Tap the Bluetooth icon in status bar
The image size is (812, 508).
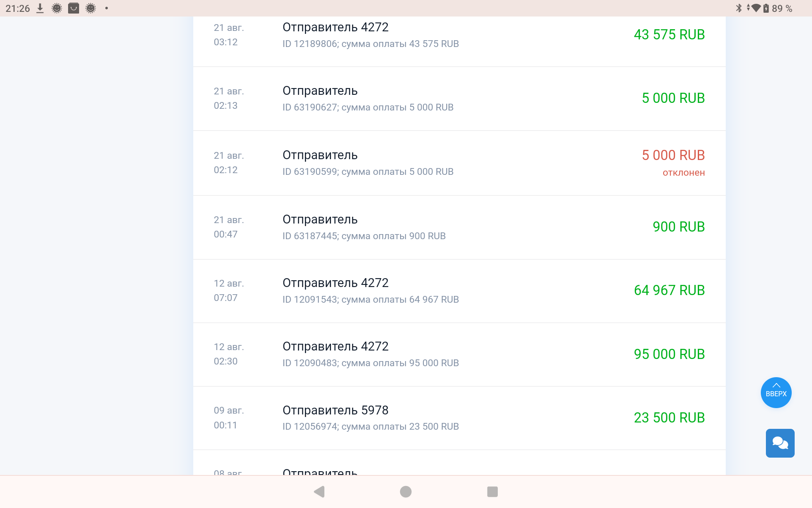point(739,8)
